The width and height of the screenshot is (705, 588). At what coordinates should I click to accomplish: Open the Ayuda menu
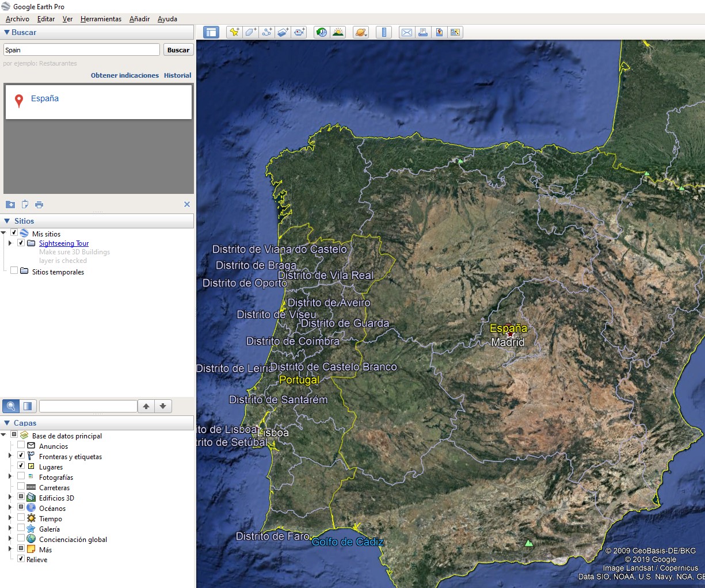pos(167,19)
